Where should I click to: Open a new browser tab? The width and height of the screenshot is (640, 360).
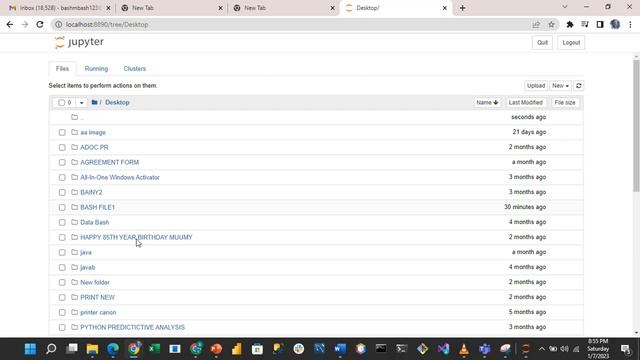point(462,8)
